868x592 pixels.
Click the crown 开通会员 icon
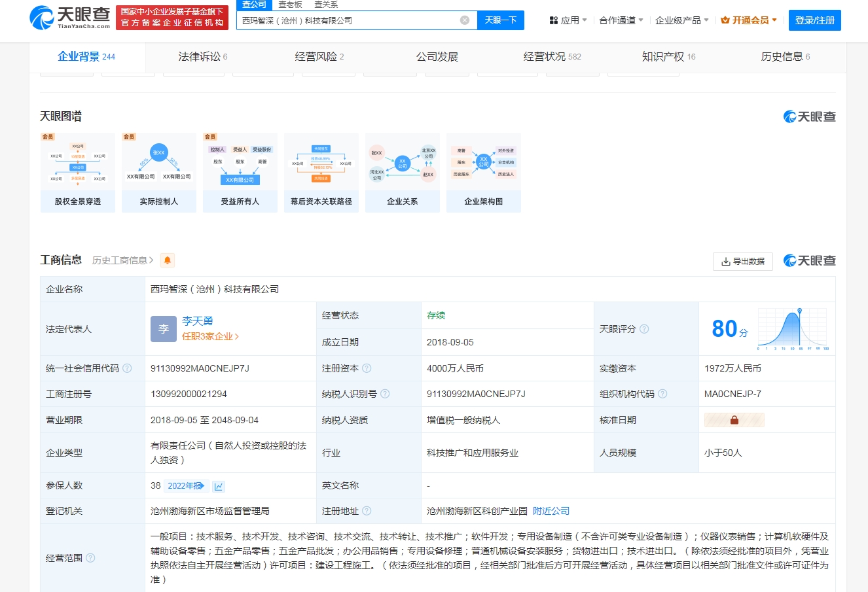725,20
